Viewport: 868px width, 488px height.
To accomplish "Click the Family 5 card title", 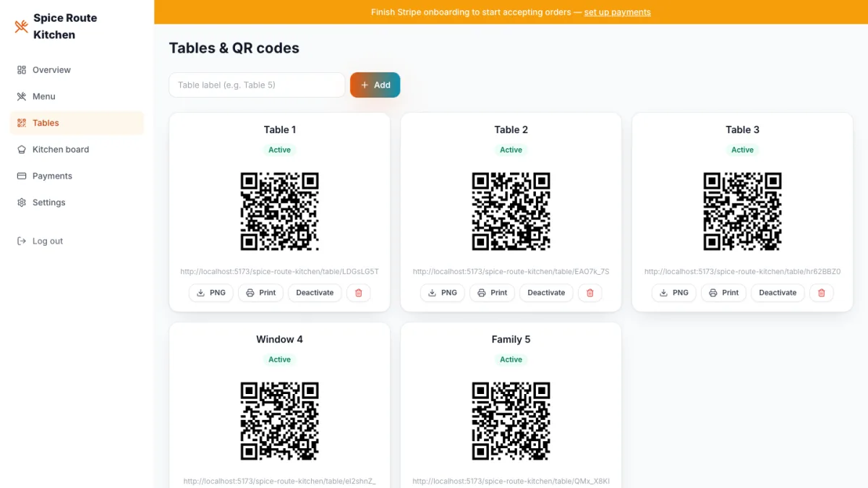I will point(511,340).
